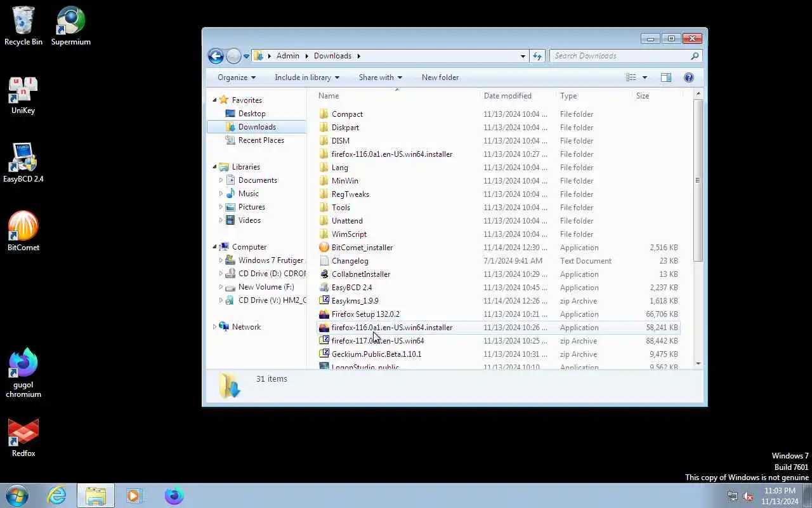Open the recent pages dropdown arrow

pos(246,57)
